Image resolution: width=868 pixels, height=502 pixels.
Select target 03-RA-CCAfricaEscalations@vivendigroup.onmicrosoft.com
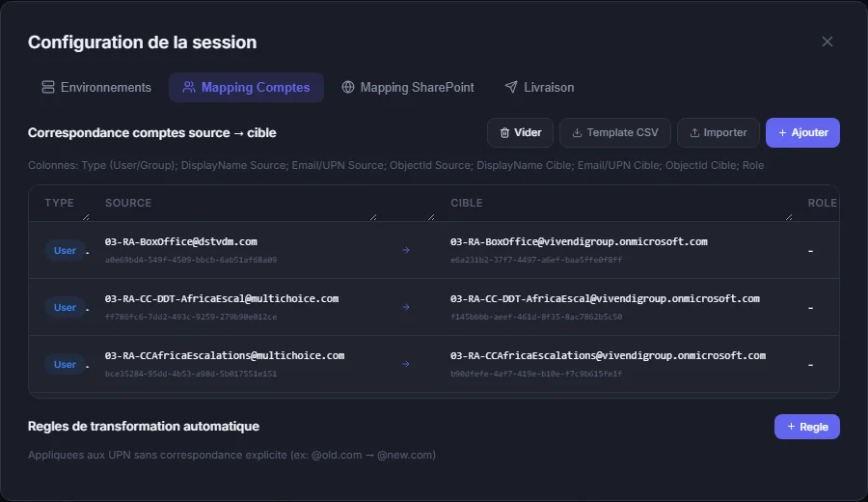pyautogui.click(x=608, y=355)
